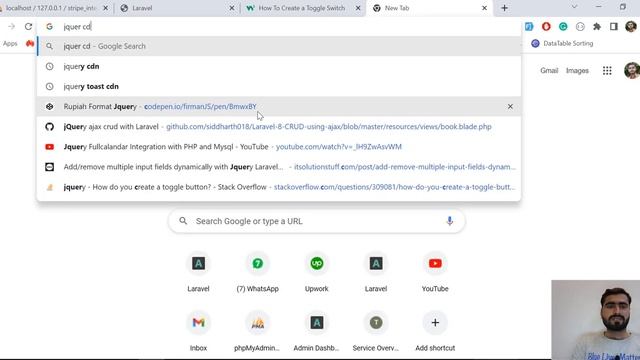Open a new tab with plus button

[504, 8]
